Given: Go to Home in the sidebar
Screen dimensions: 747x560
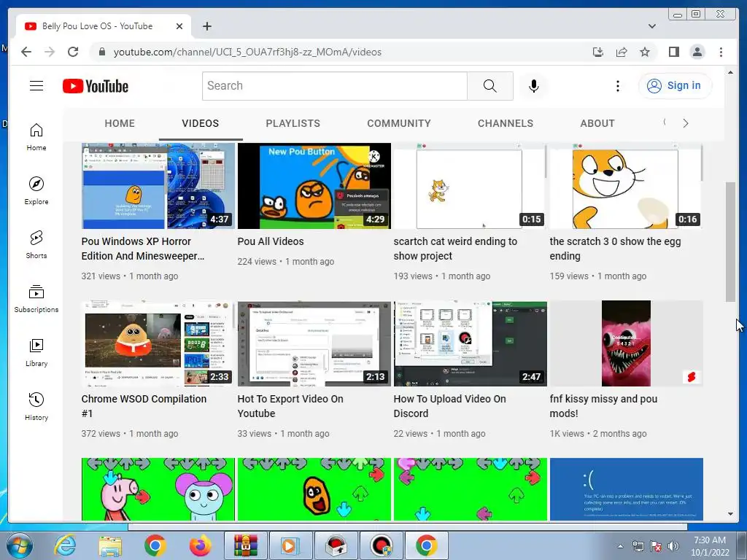Looking at the screenshot, I should point(36,137).
